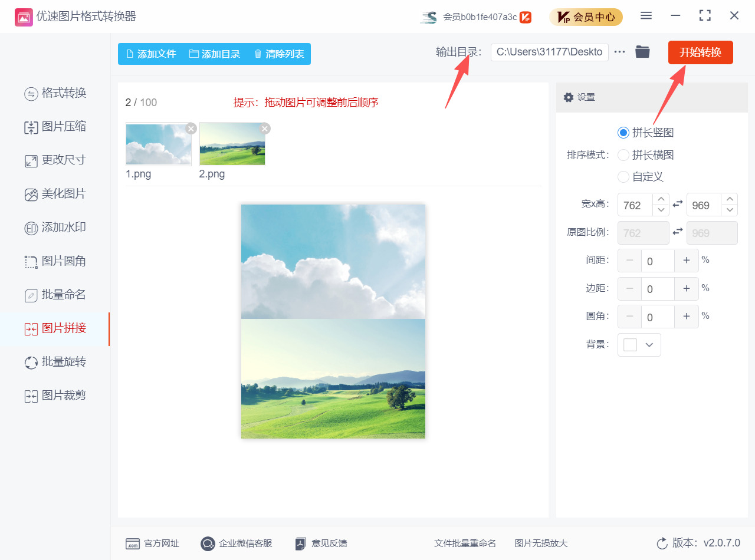Click the width value up arrow
755x560 pixels.
(661, 200)
